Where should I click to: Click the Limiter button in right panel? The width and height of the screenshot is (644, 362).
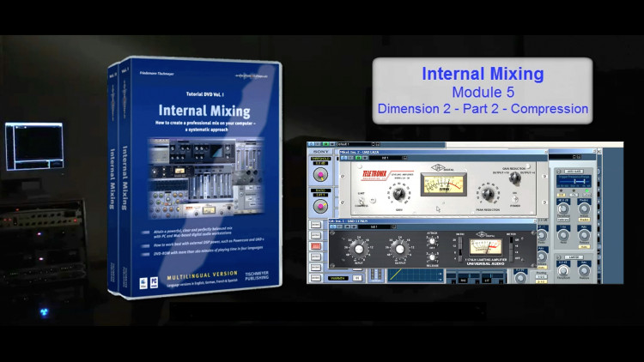[574, 257]
